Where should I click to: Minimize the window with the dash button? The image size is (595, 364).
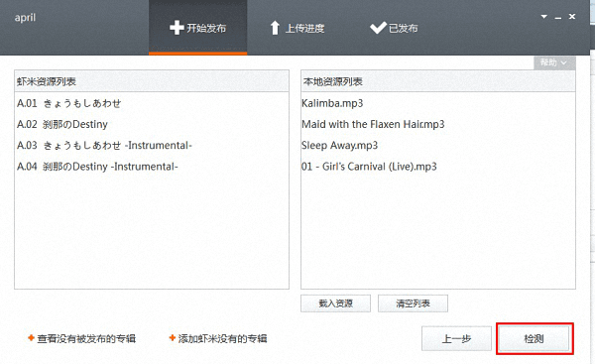[557, 17]
